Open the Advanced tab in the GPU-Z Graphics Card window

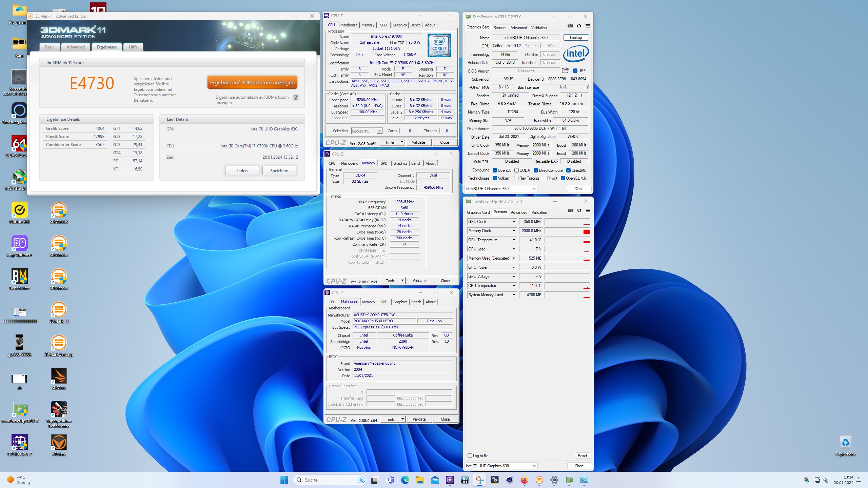(x=519, y=28)
